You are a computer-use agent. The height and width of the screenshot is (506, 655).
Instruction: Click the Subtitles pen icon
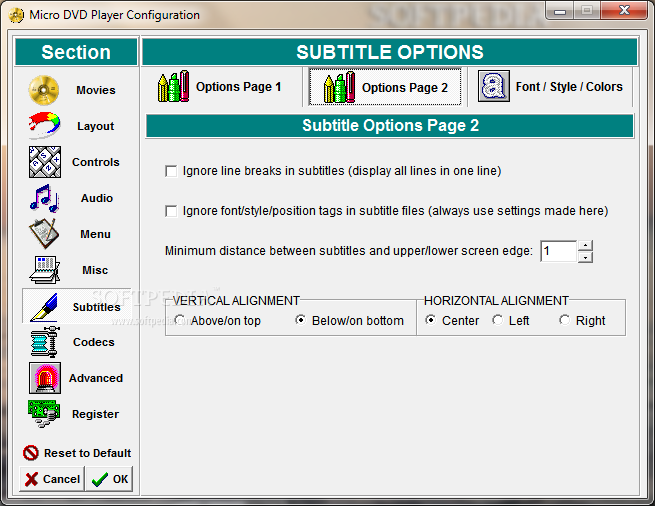click(44, 307)
